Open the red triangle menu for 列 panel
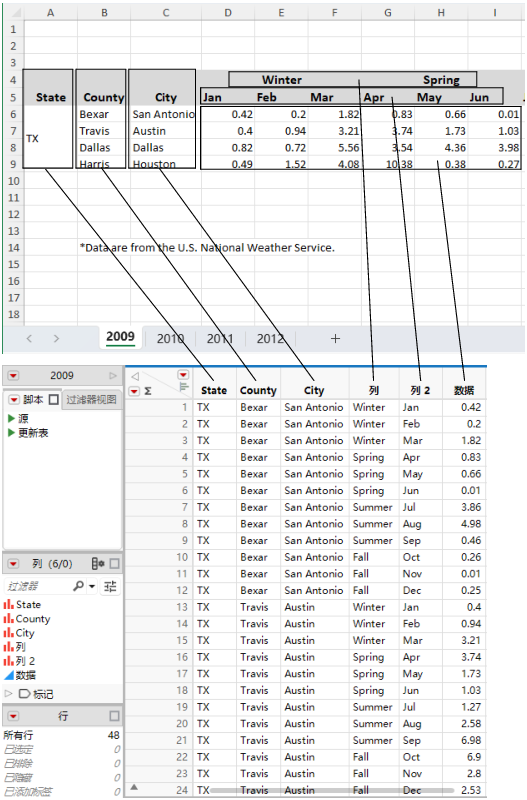The height and width of the screenshot is (800, 527). click(x=13, y=564)
